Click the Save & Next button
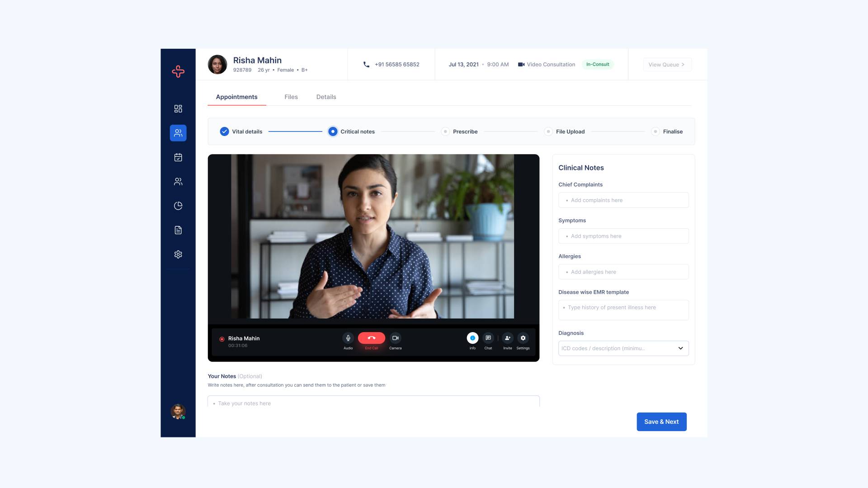 click(x=661, y=422)
